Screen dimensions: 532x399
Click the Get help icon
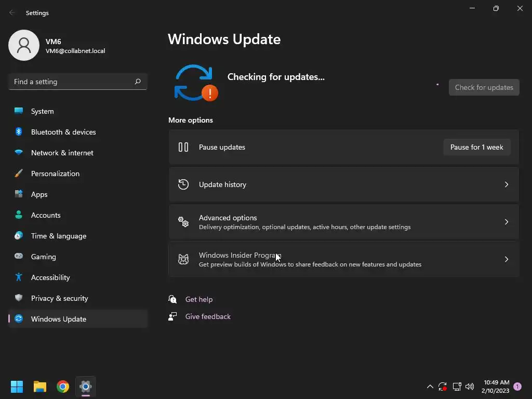[x=172, y=299]
